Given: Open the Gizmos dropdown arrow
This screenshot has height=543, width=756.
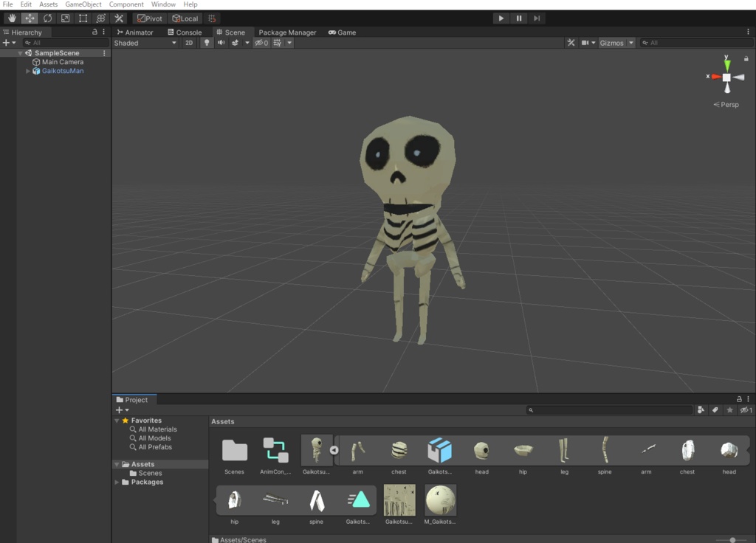Looking at the screenshot, I should coord(630,43).
